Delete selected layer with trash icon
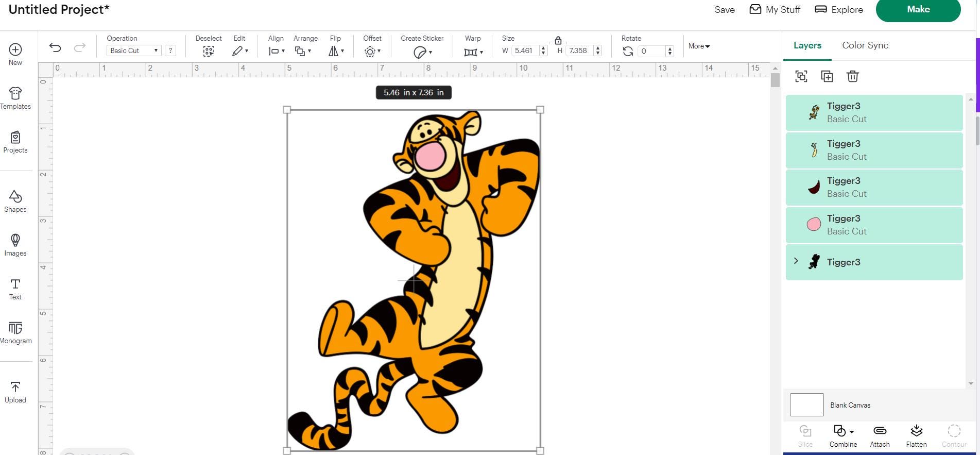980x455 pixels. tap(853, 76)
